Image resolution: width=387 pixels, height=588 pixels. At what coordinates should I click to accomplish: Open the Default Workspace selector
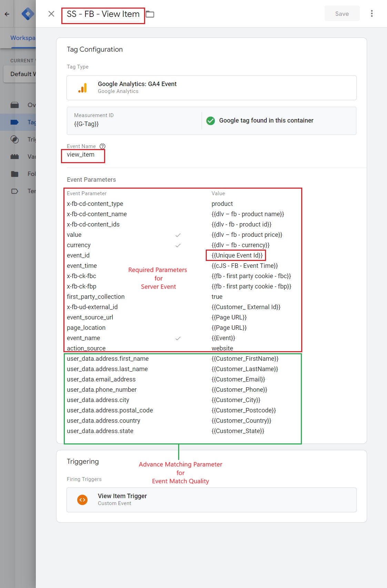coord(20,74)
